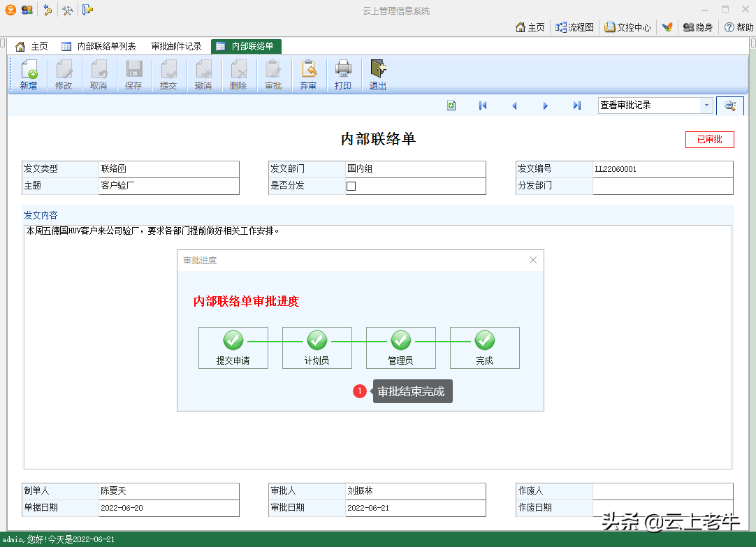Click the 管理员 progress step

click(x=401, y=348)
